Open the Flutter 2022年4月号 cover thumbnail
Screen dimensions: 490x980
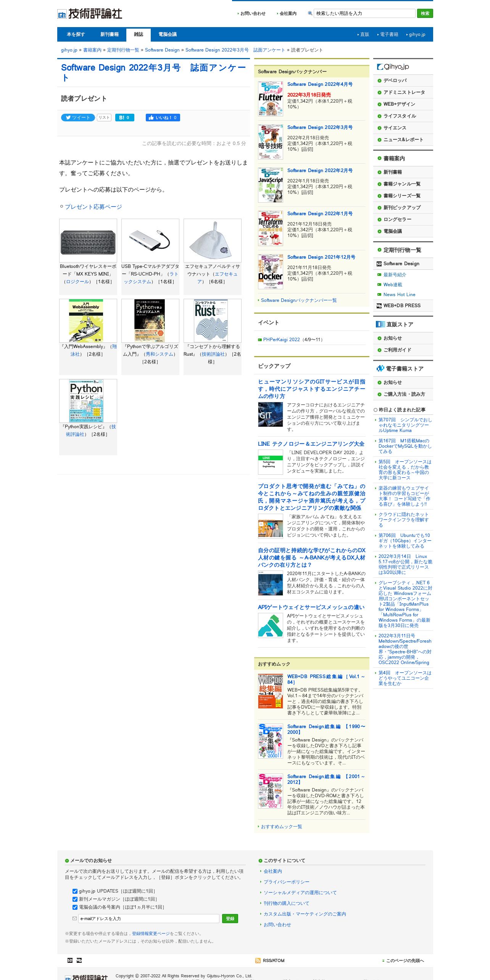coord(271,99)
